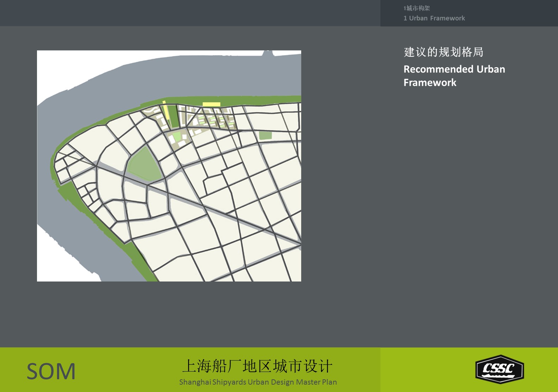Click the '上海船厂地区城市设计' title
Viewport: 558px width, 392px height.
[x=258, y=366]
